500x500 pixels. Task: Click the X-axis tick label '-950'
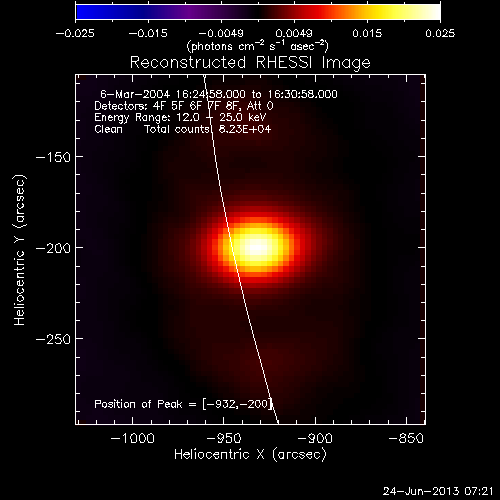224,438
